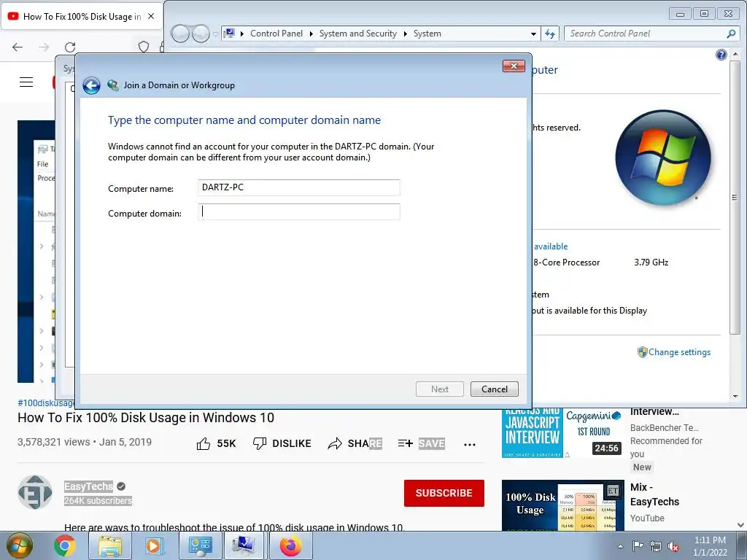Open the JavaScript Interview video thumbnail

562,433
